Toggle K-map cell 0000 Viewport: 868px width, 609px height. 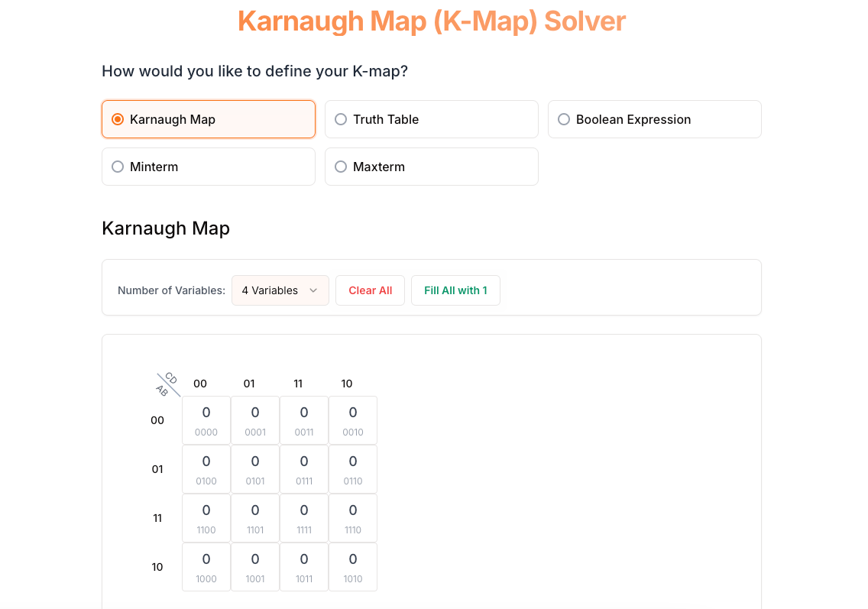206,420
